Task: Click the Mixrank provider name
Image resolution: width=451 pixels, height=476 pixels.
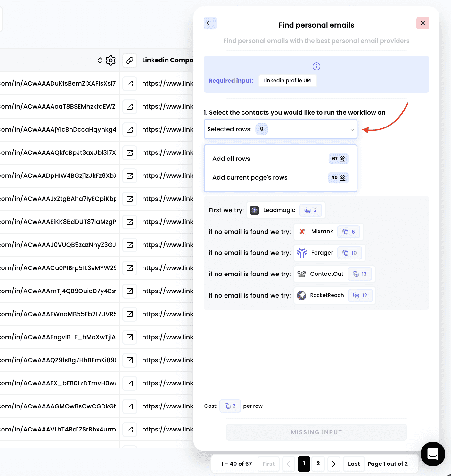Action: pos(322,231)
